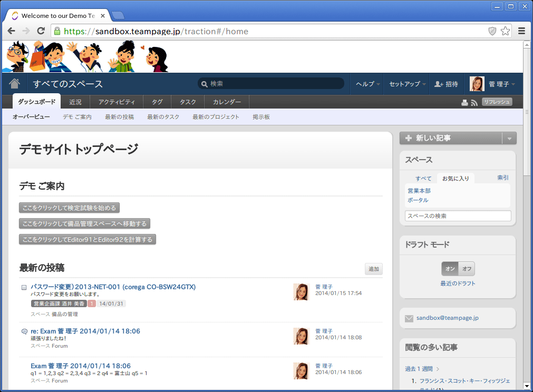Open the Chrome menu hamburger icon

click(521, 31)
